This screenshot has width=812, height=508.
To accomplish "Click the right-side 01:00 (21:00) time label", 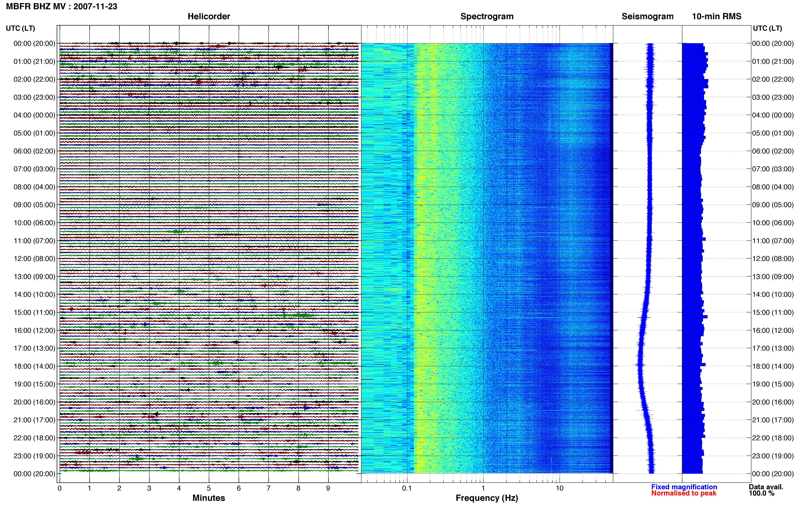I will click(x=773, y=62).
